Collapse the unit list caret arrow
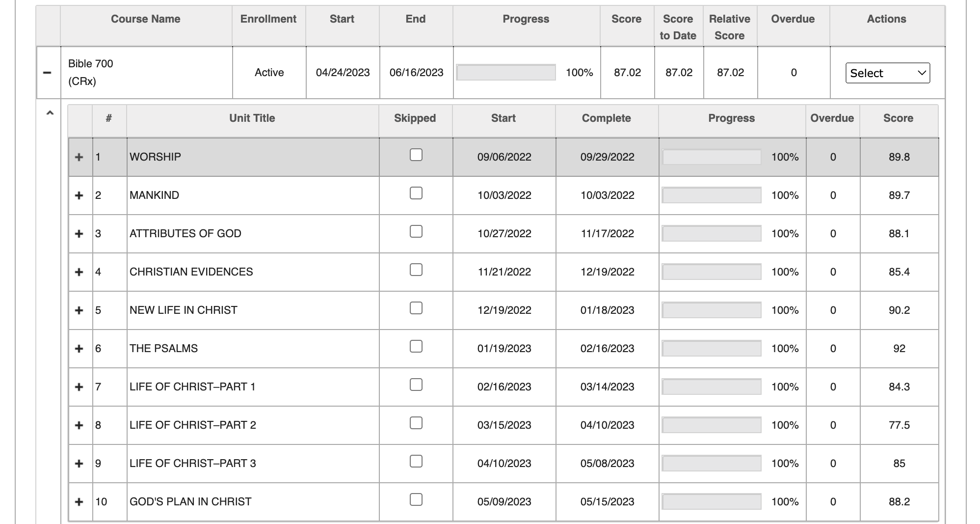Viewport: 980px width, 524px height. pos(50,113)
